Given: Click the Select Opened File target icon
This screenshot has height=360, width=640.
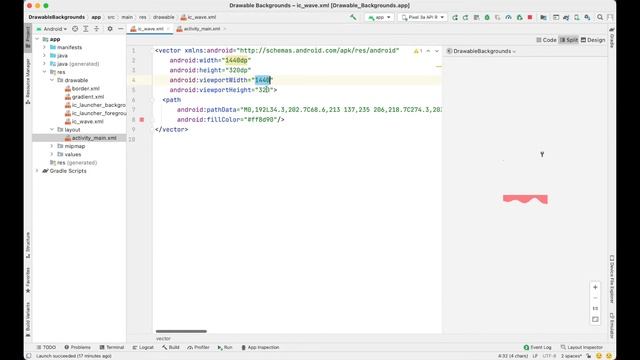Looking at the screenshot, I should coord(75,29).
